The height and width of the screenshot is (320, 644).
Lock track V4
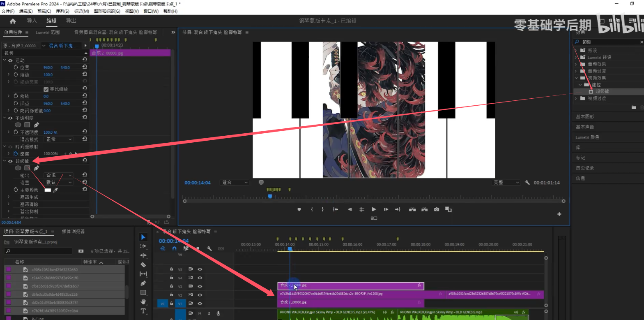(172, 278)
